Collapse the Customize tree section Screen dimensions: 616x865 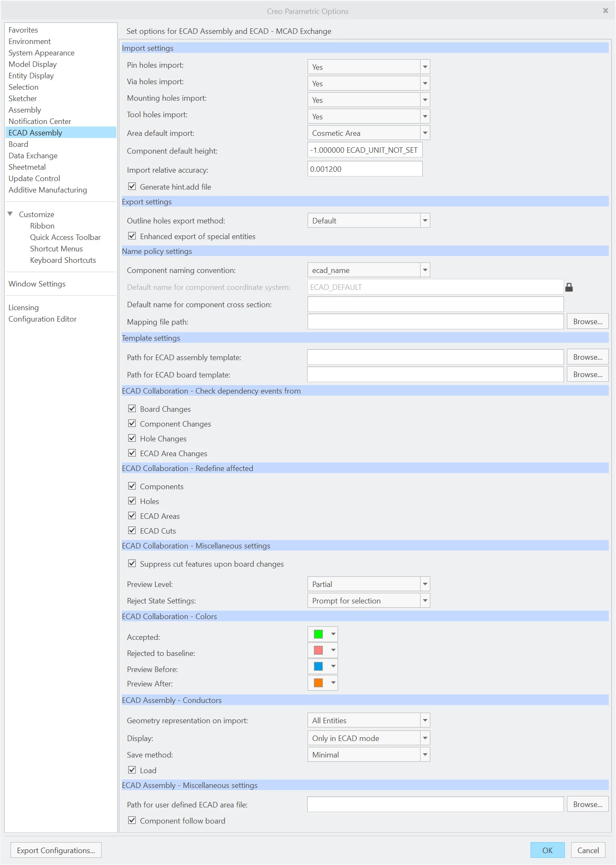[10, 214]
